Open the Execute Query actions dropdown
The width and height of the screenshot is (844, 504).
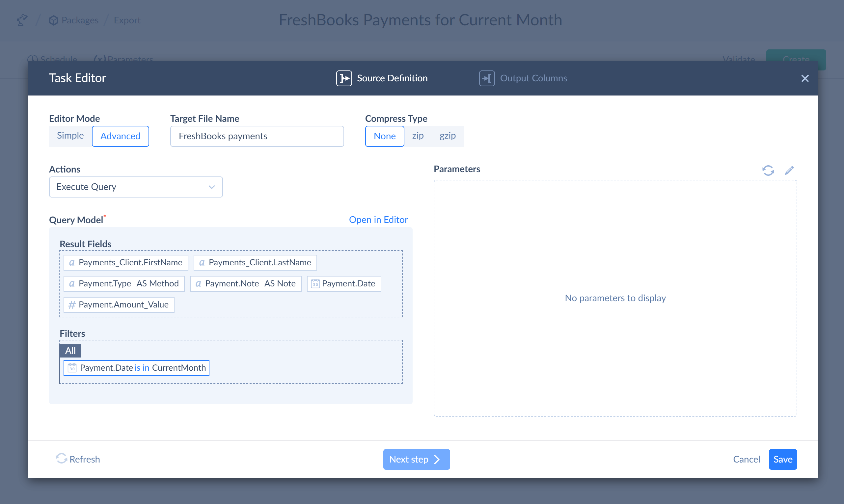136,187
